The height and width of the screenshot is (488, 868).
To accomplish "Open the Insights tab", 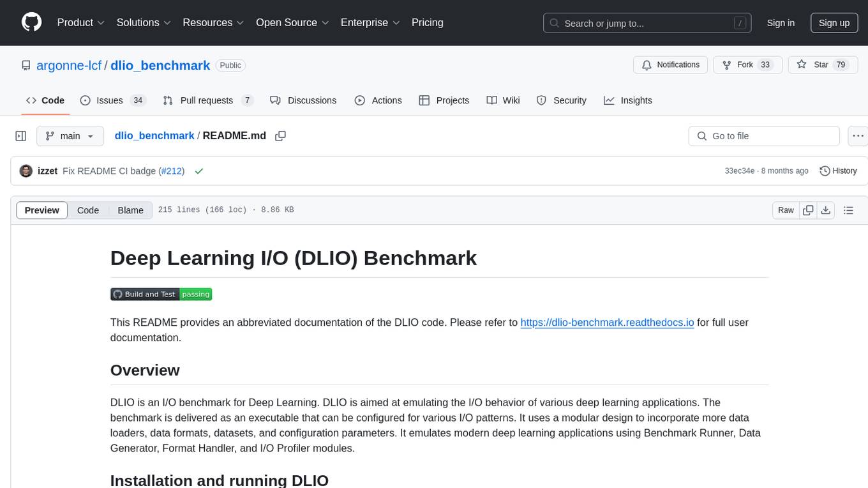I will pos(628,100).
